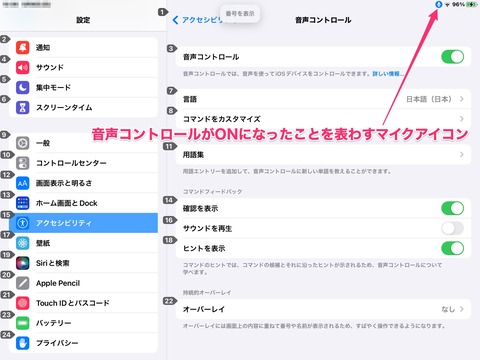Open the バッテリー battery icon

tap(23, 323)
